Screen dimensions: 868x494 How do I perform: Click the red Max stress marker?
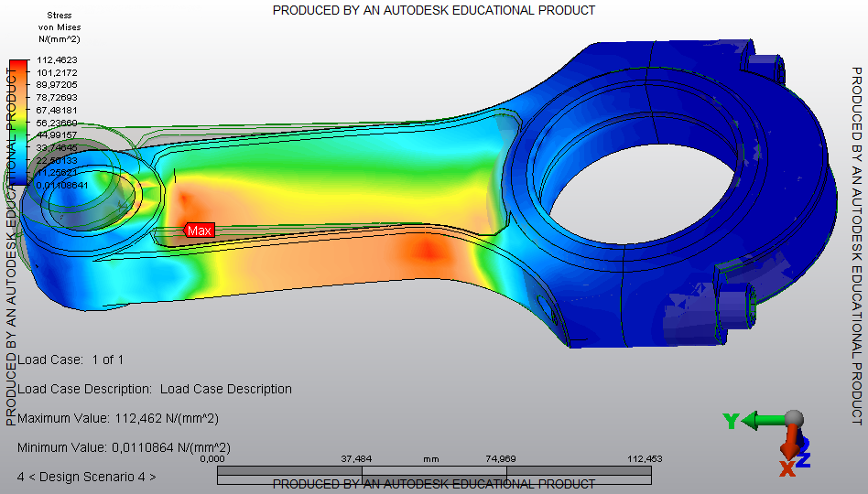(x=200, y=231)
